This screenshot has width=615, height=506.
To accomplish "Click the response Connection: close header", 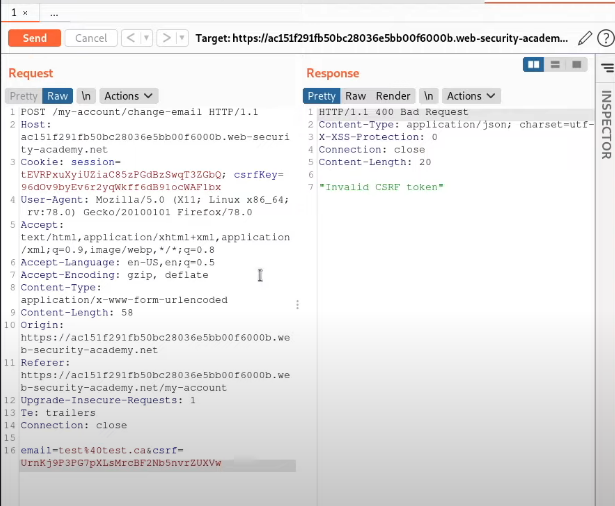I will (x=371, y=150).
